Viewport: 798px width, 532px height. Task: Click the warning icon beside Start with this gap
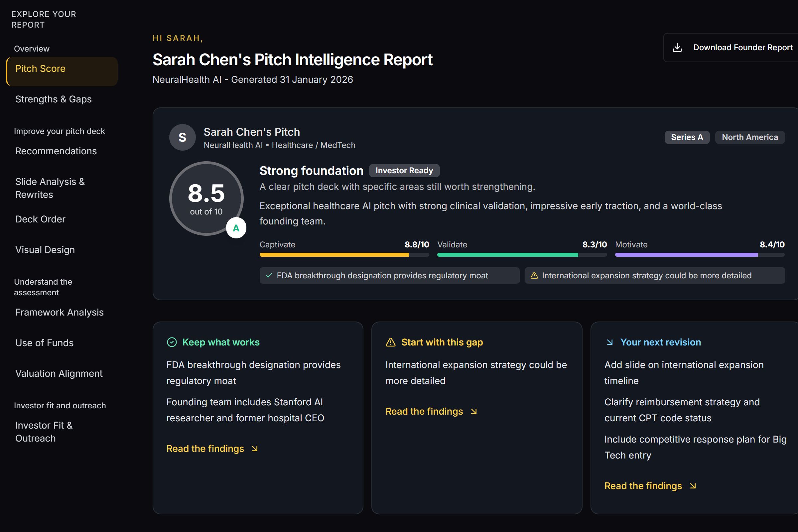pyautogui.click(x=391, y=342)
